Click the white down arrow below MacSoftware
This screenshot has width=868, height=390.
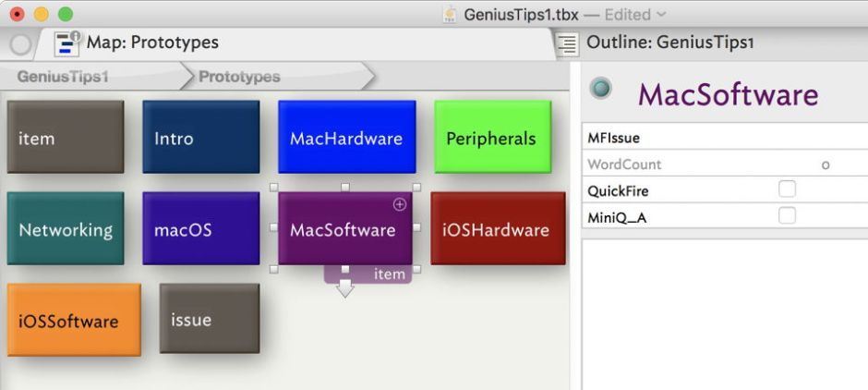[345, 288]
